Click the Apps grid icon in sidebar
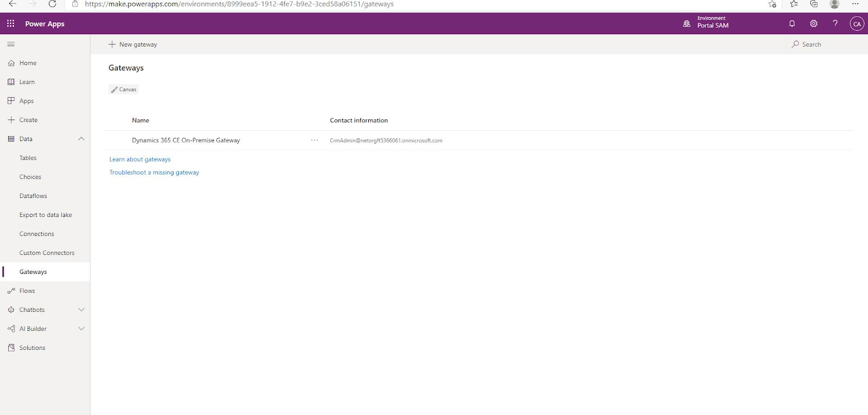Image resolution: width=868 pixels, height=415 pixels. [x=11, y=101]
